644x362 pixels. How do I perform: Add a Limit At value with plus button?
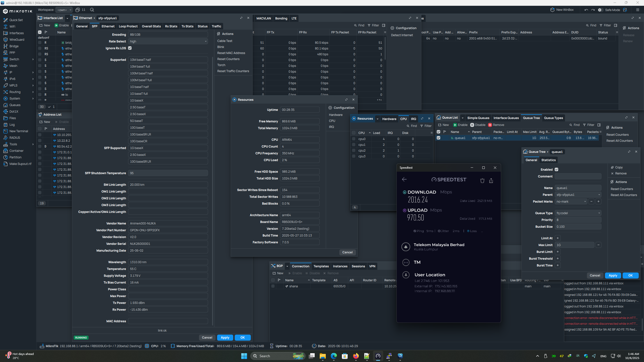point(558,238)
